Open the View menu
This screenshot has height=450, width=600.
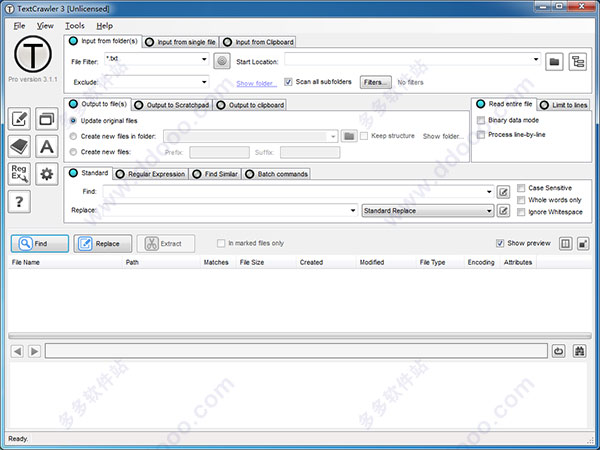pyautogui.click(x=45, y=26)
